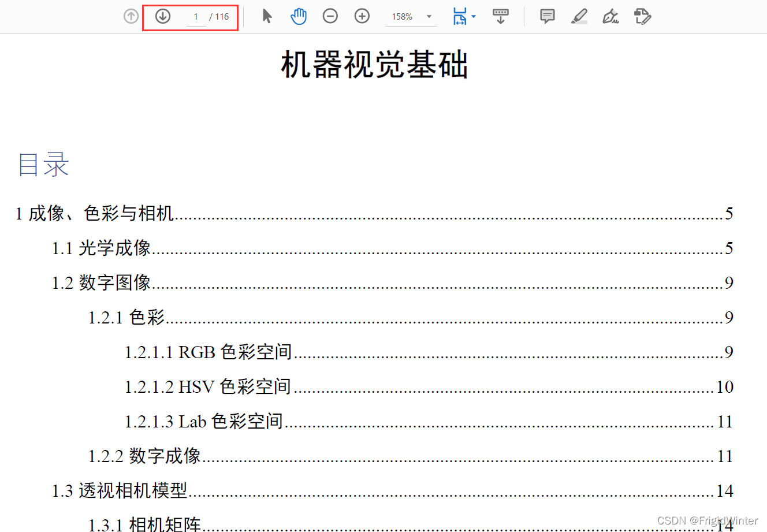767x532 pixels.
Task: Open the 158% zoom level dropdown
Action: click(411, 17)
